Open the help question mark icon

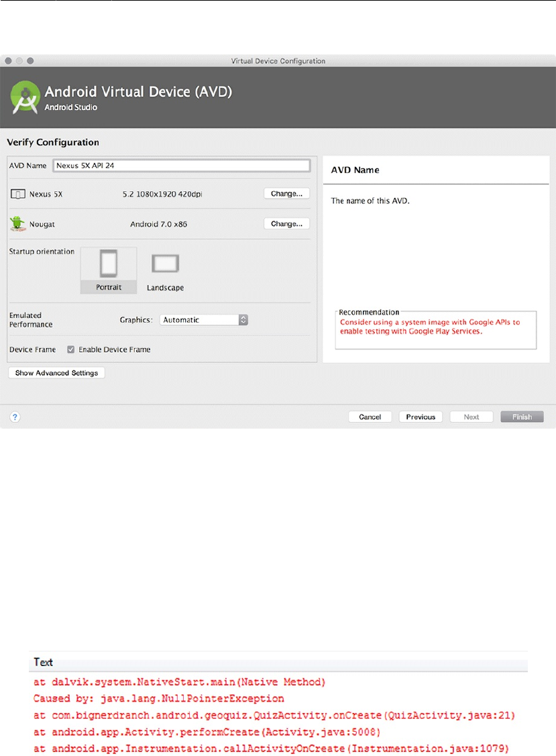pyautogui.click(x=15, y=417)
